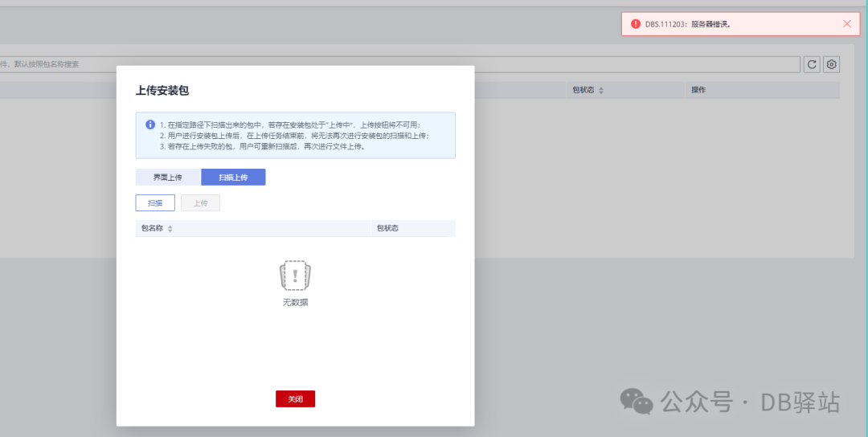Select the 扫描上传 tab

click(233, 177)
